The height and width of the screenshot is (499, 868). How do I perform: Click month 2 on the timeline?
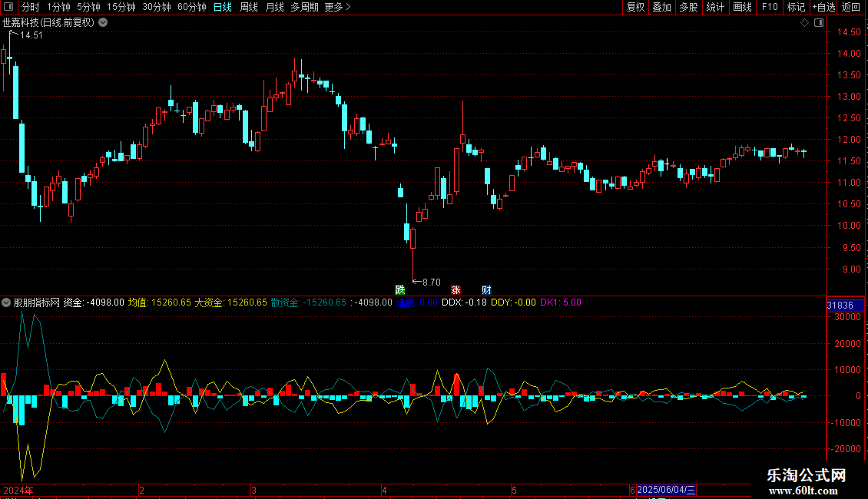point(141,491)
